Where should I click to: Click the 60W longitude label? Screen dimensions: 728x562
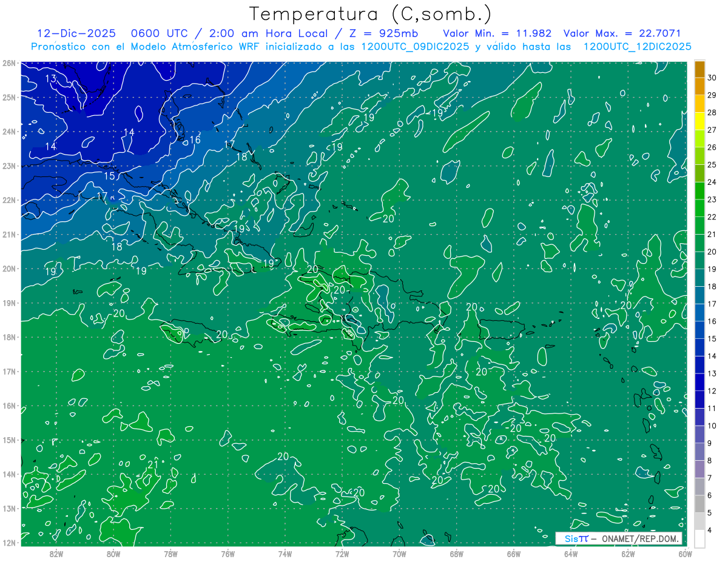click(x=685, y=554)
